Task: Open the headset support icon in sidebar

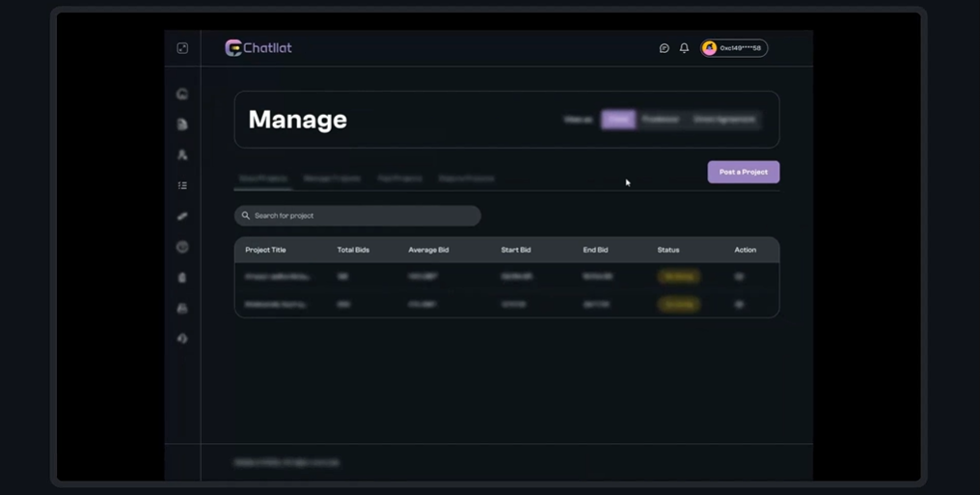Action: [x=182, y=339]
